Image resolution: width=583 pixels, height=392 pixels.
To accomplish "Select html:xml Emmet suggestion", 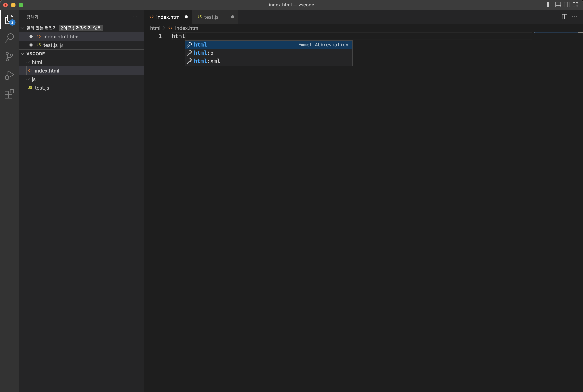I will pyautogui.click(x=207, y=61).
